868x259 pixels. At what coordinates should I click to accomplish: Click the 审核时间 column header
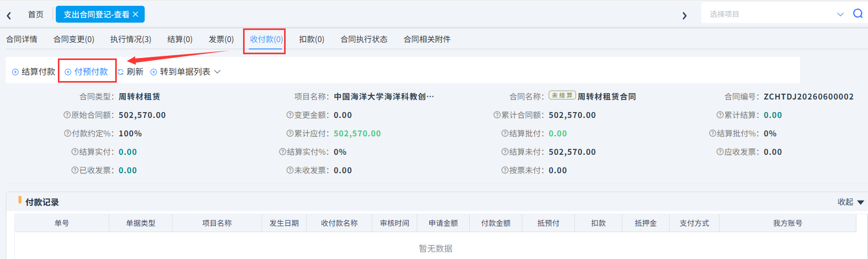pyautogui.click(x=395, y=223)
